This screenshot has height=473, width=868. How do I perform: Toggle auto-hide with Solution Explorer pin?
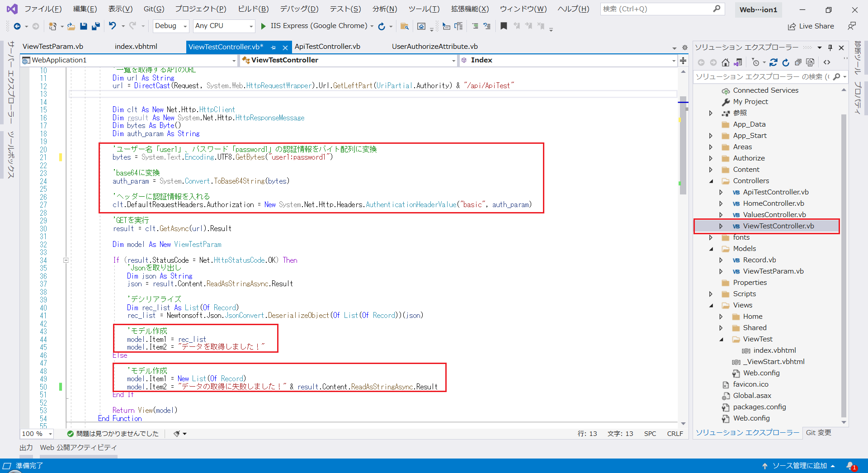click(830, 47)
